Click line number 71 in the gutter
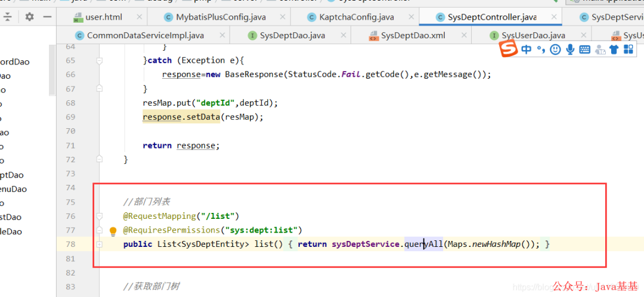Viewport: 644px width, 297px height. coord(70,146)
